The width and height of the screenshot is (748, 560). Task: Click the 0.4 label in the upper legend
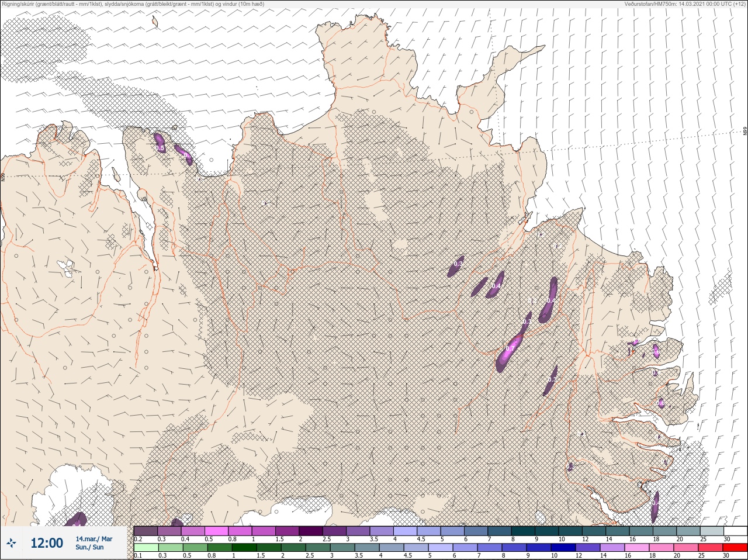pyautogui.click(x=185, y=539)
